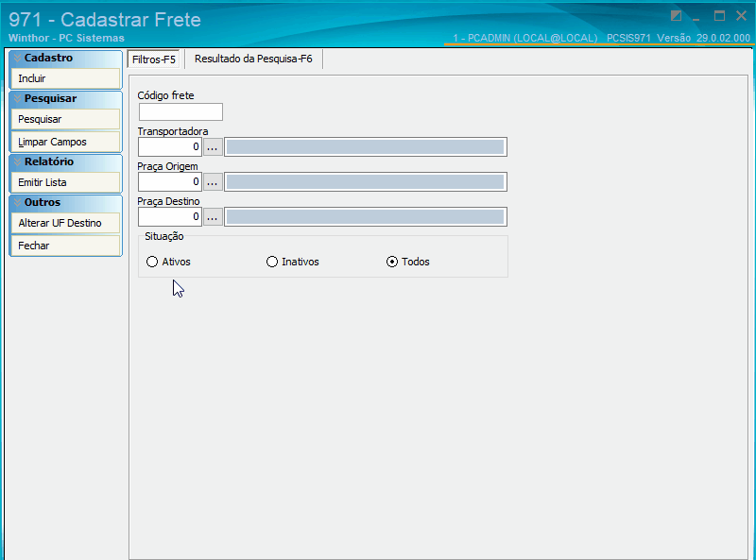Click Limpar Campos button

coord(65,142)
